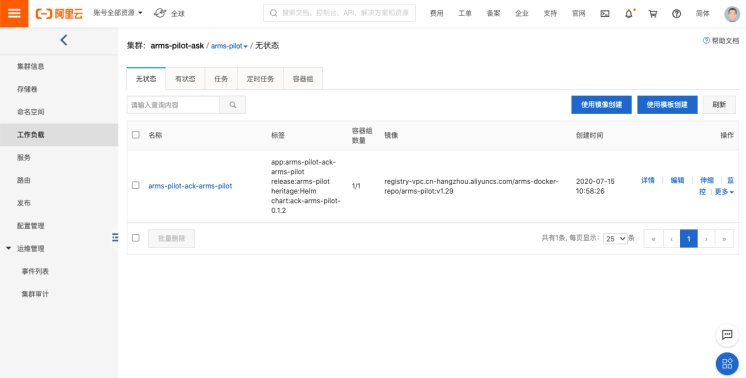
Task: Open 企业 top menu
Action: 522,14
